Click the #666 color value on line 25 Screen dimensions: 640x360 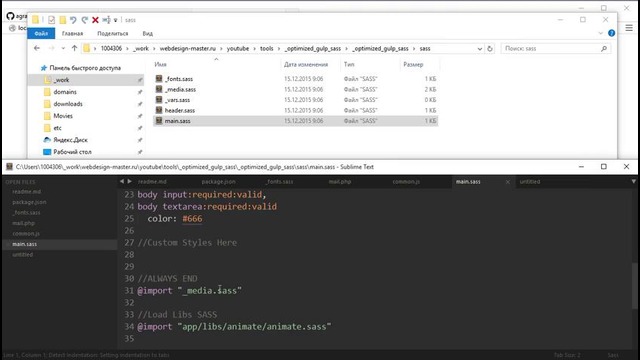(x=192, y=219)
